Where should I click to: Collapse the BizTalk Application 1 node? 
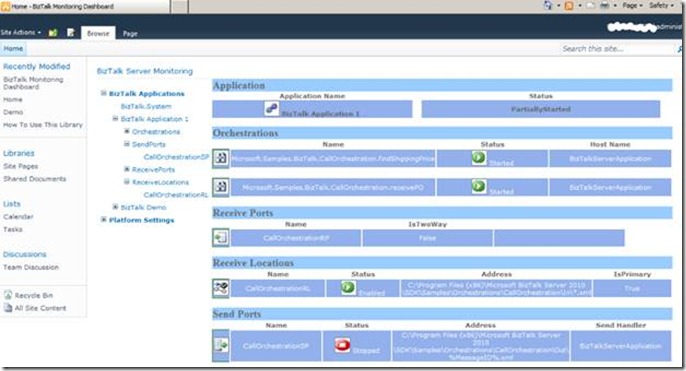point(115,119)
